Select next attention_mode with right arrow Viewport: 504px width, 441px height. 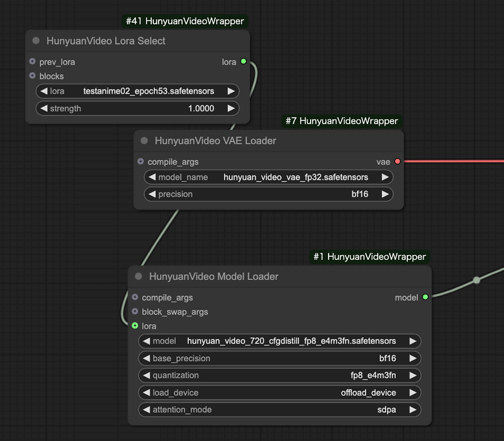click(412, 410)
